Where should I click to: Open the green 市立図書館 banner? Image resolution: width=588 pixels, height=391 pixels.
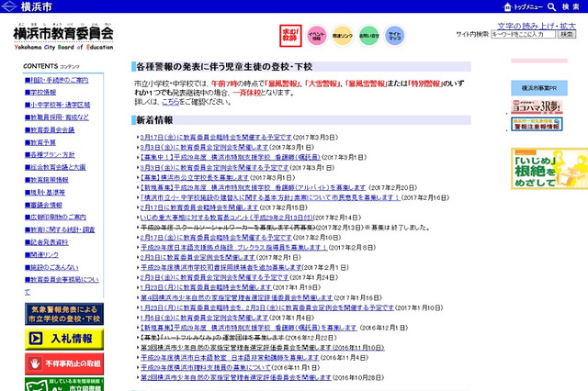(x=64, y=385)
